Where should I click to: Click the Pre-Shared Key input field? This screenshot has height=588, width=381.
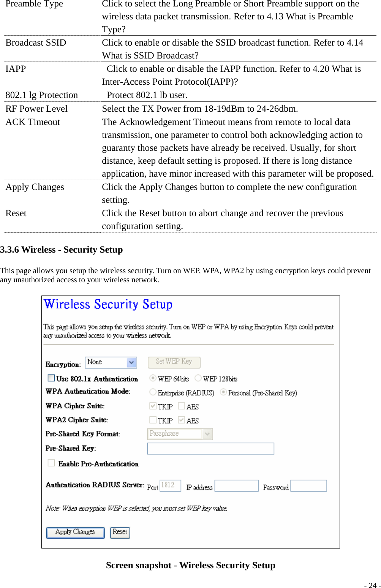pyautogui.click(x=211, y=448)
